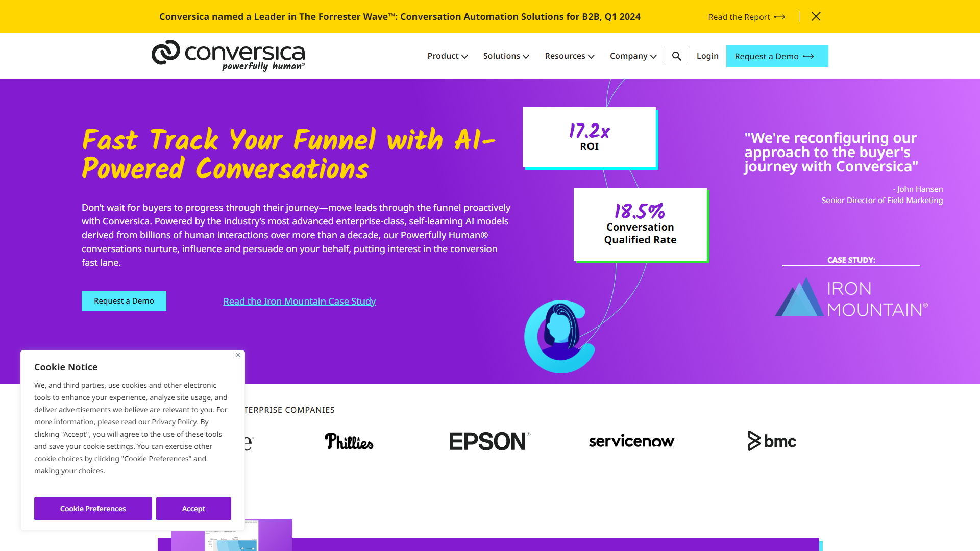Click the Conversica logo
The width and height of the screenshot is (980, 551).
[228, 56]
